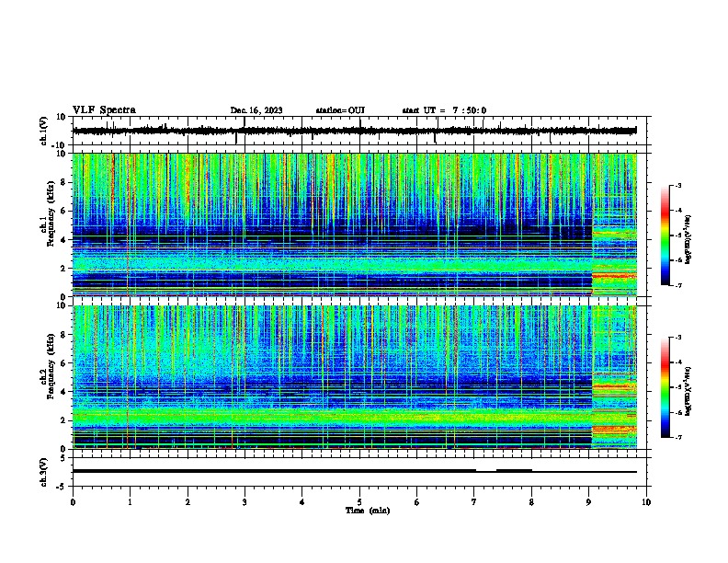Click the time axis tick labeled "1"
Viewport: 728px width, 563px height.
click(x=130, y=502)
